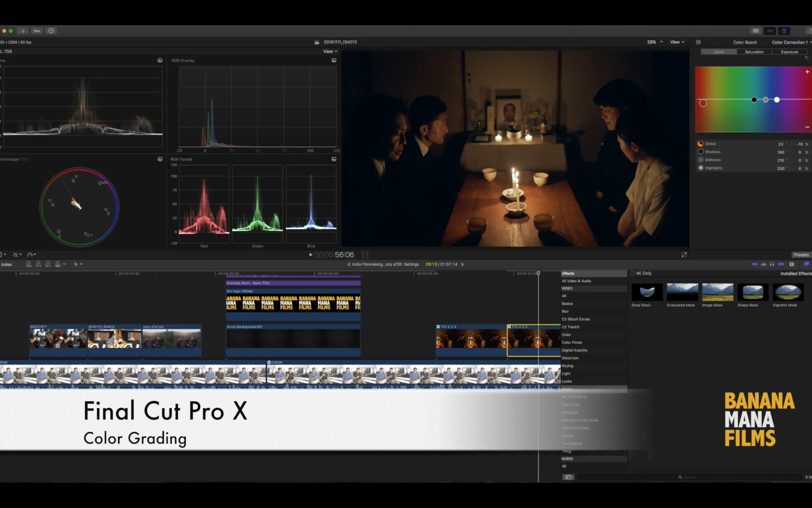Image resolution: width=812 pixels, height=508 pixels.
Task: Go forward in timeline history using right chevron
Action: [x=462, y=264]
